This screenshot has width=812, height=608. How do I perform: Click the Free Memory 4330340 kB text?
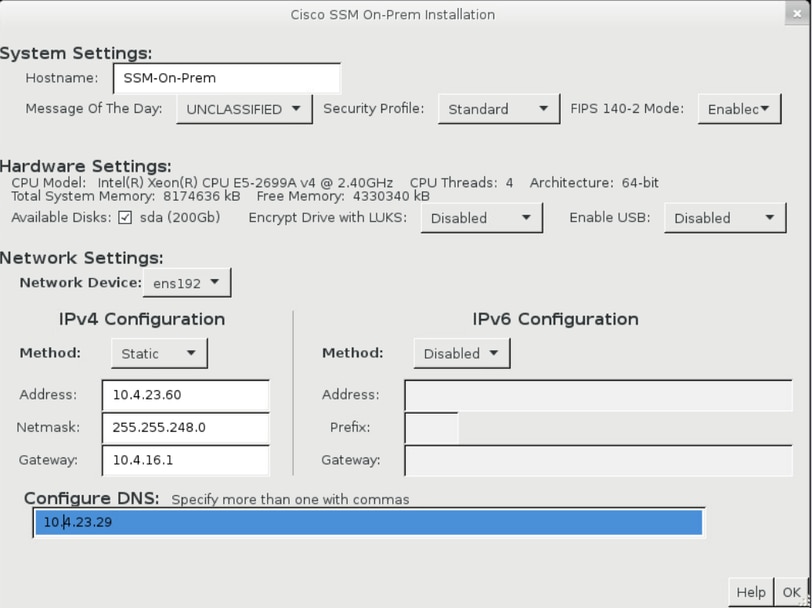tap(343, 196)
